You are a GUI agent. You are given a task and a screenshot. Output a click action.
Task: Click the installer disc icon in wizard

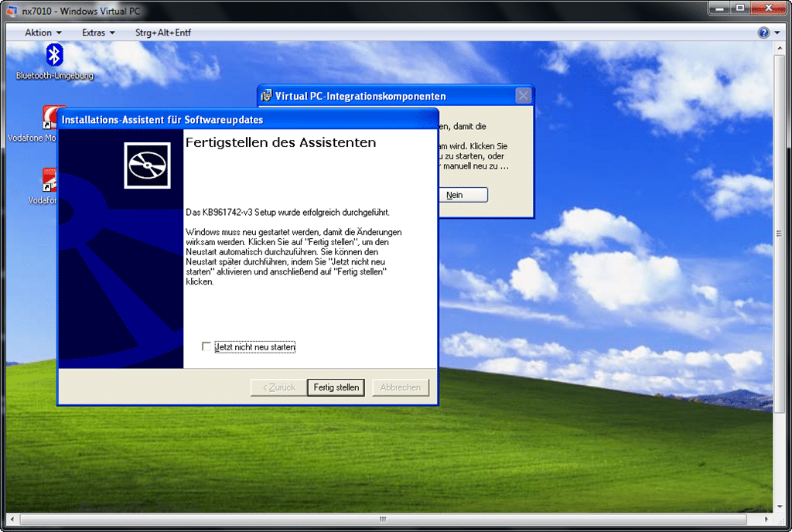[x=147, y=165]
